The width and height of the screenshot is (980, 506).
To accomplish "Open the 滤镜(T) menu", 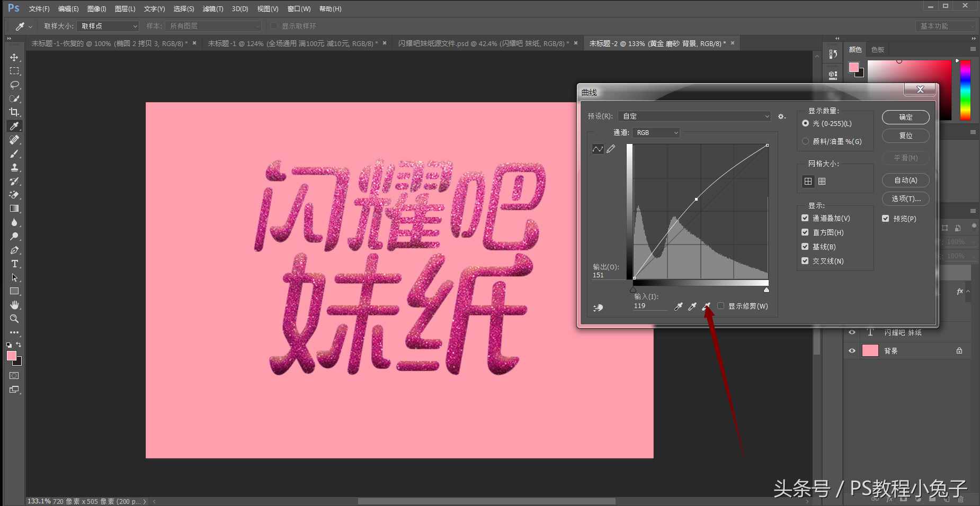I will tap(212, 8).
